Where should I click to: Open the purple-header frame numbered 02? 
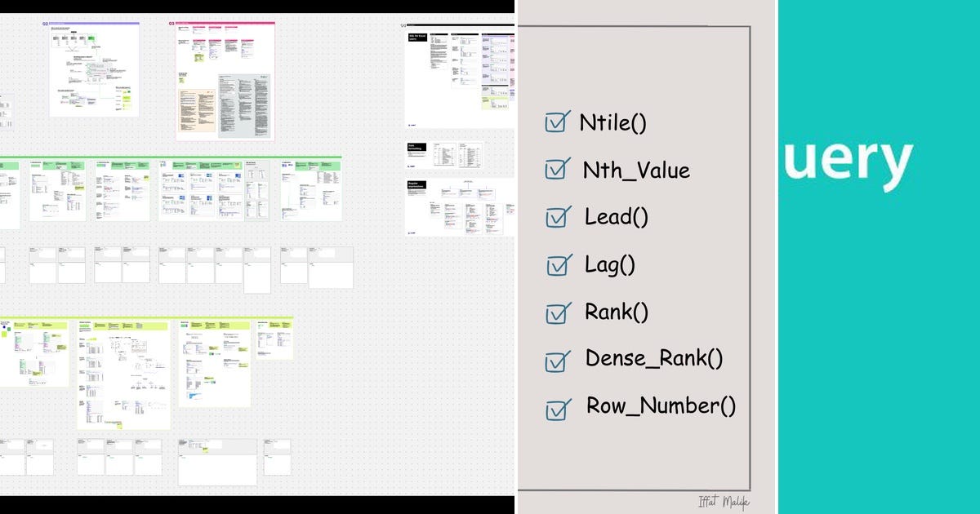coord(94,69)
